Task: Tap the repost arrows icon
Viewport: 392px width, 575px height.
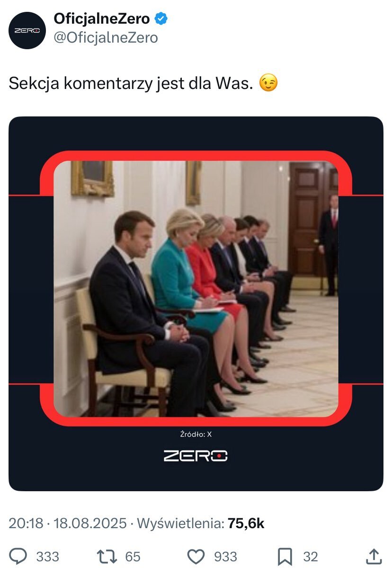Action: click(107, 557)
